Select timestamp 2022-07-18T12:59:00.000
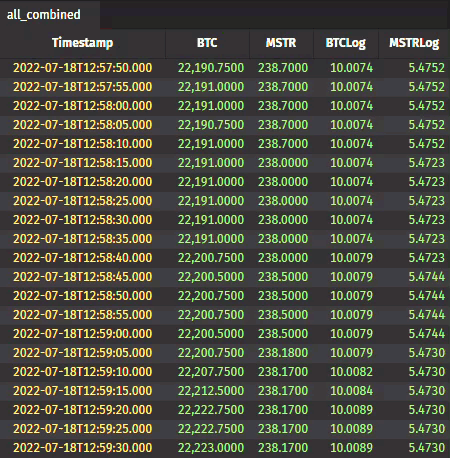The width and height of the screenshot is (450, 458). [x=83, y=334]
